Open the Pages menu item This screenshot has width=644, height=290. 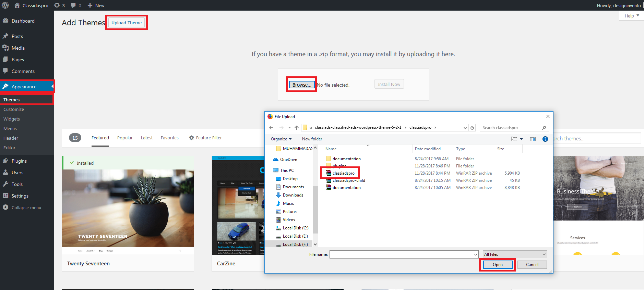[18, 60]
